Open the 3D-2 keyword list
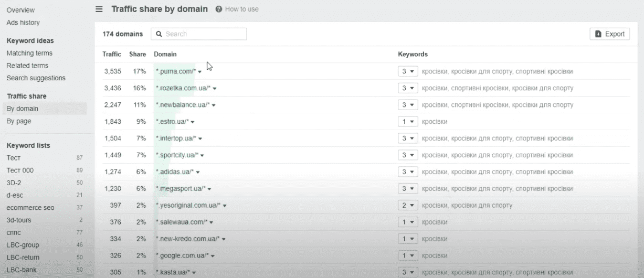Image resolution: width=644 pixels, height=278 pixels. (x=14, y=183)
